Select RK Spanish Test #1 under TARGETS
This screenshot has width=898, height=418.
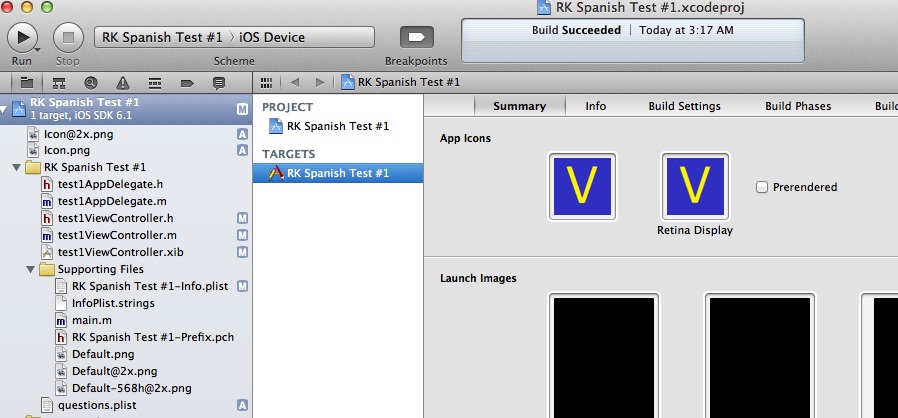(338, 173)
